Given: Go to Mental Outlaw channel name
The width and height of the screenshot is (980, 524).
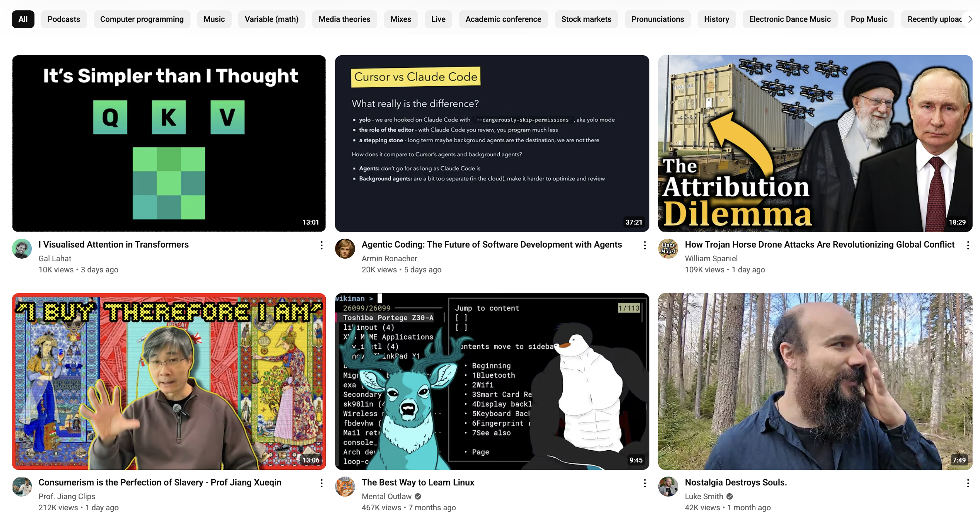Looking at the screenshot, I should tap(387, 496).
